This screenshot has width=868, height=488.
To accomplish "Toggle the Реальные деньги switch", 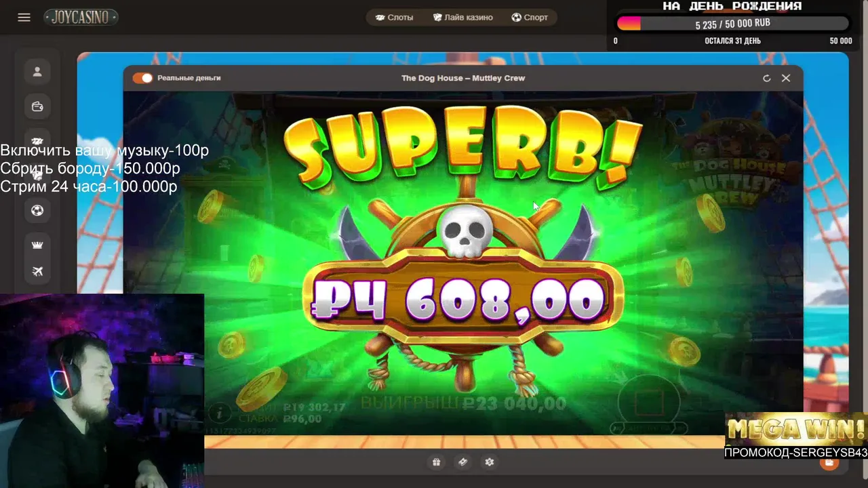I will [142, 78].
